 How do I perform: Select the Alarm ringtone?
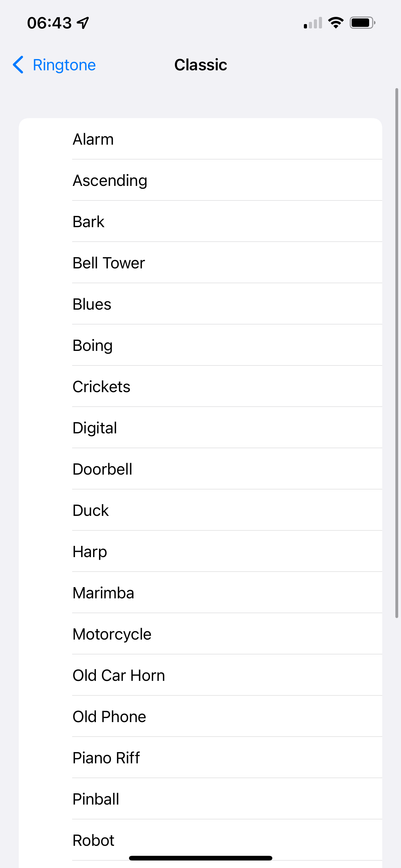[x=200, y=139]
